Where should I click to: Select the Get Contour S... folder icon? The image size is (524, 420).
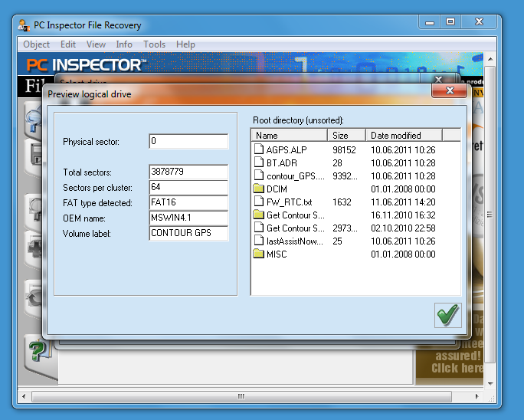pos(258,215)
